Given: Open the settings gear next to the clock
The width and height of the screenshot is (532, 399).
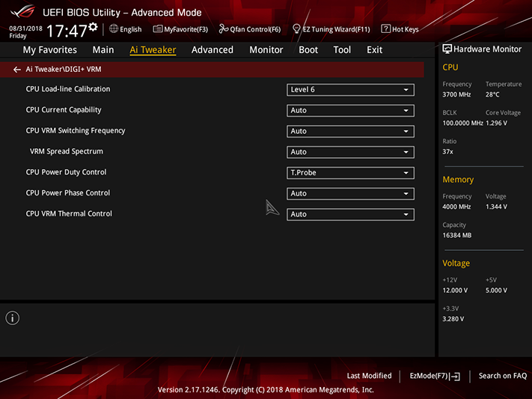Looking at the screenshot, I should tap(93, 27).
